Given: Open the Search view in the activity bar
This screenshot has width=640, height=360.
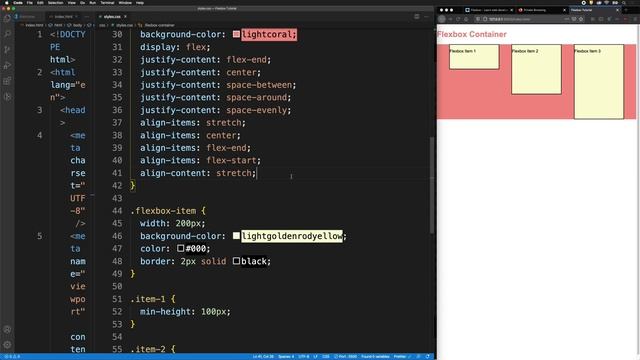Looking at the screenshot, I should 7,34.
